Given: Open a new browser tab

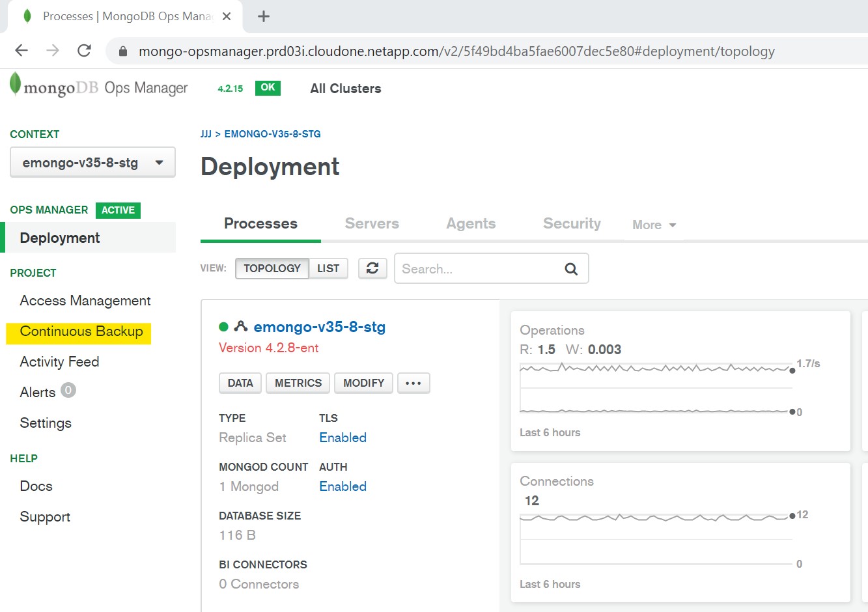Looking at the screenshot, I should click(263, 16).
